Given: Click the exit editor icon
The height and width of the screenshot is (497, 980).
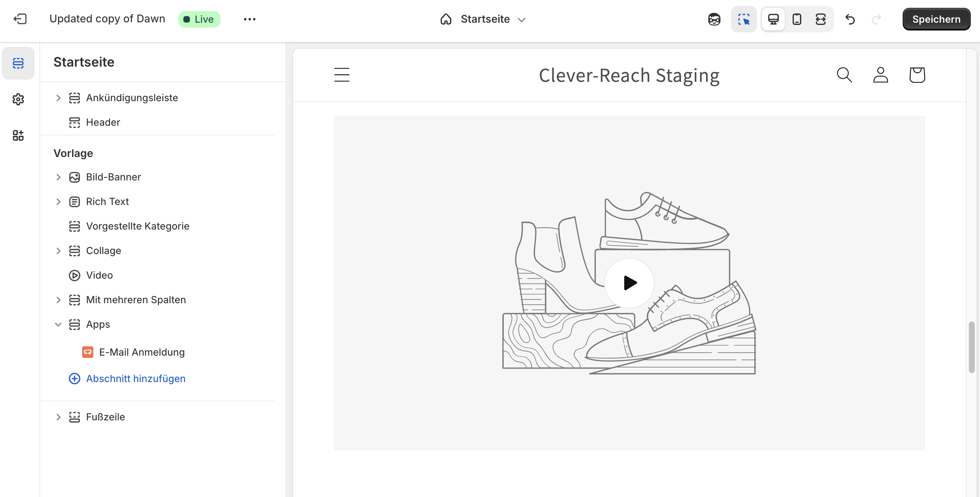Looking at the screenshot, I should [20, 19].
